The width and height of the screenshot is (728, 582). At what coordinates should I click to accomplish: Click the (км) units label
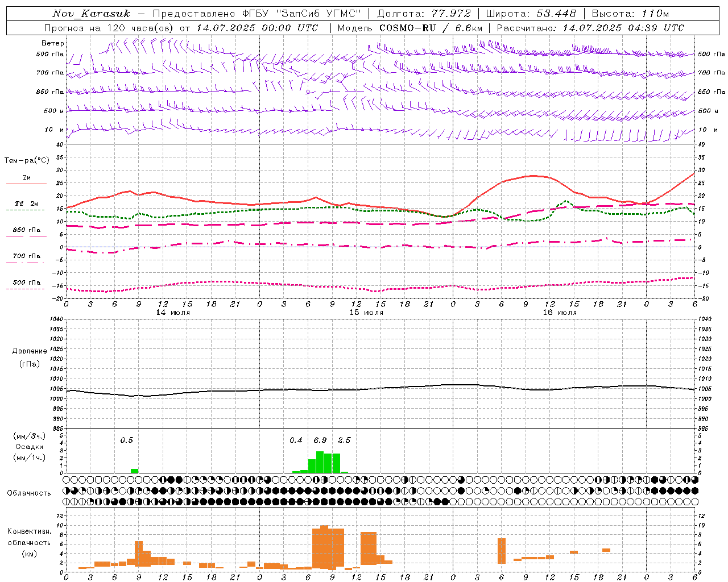point(29,554)
